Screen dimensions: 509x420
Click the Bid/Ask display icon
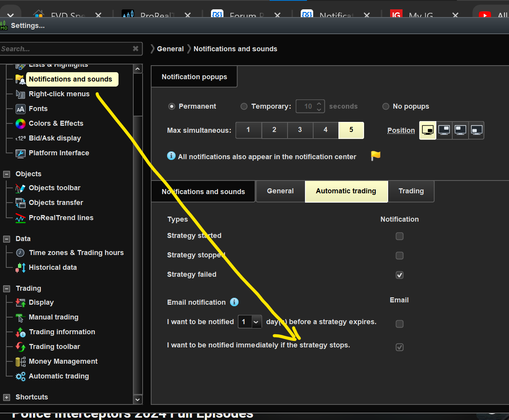[x=20, y=139]
